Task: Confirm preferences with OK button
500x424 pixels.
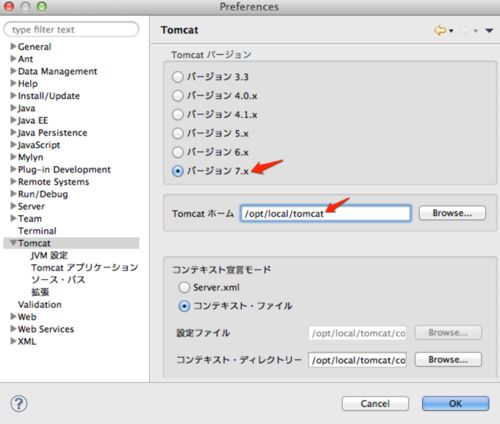Action: click(455, 403)
